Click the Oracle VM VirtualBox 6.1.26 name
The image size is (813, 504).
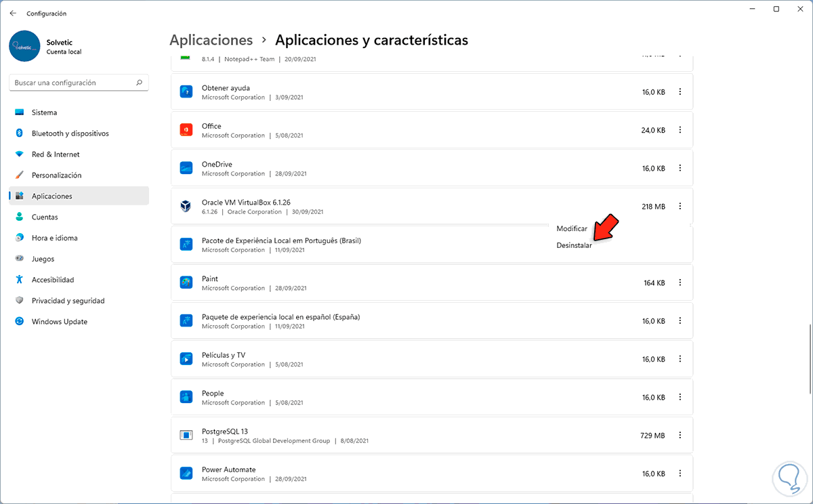pos(246,203)
